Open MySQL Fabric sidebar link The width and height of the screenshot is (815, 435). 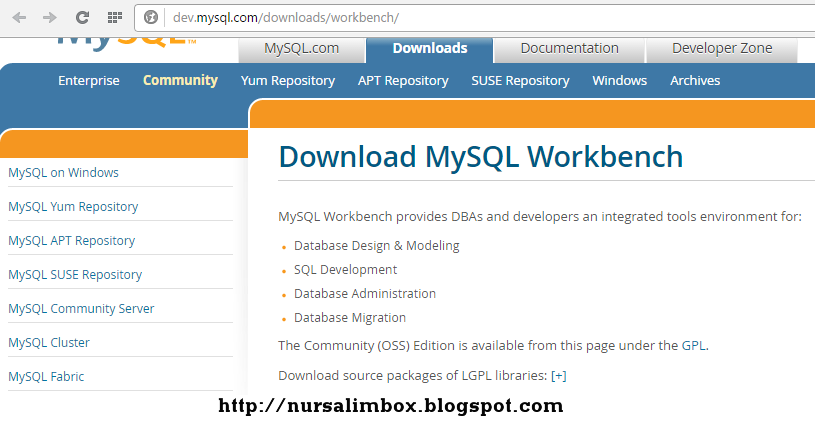(x=46, y=377)
